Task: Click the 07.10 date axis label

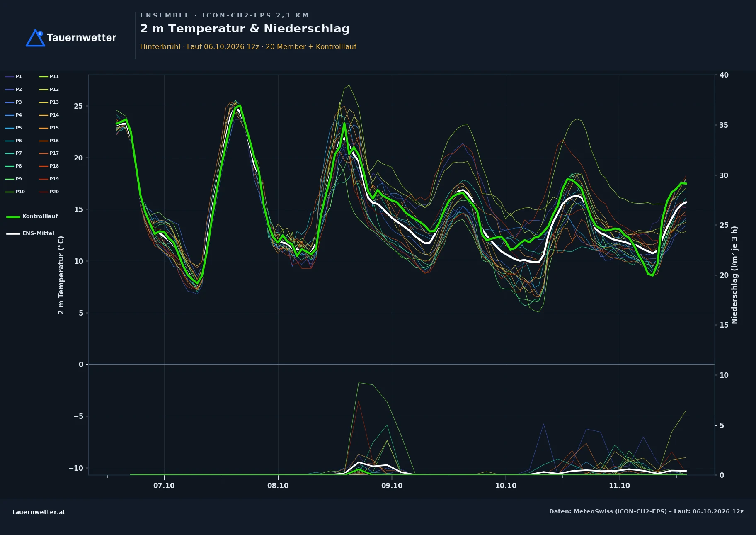Action: tap(164, 486)
